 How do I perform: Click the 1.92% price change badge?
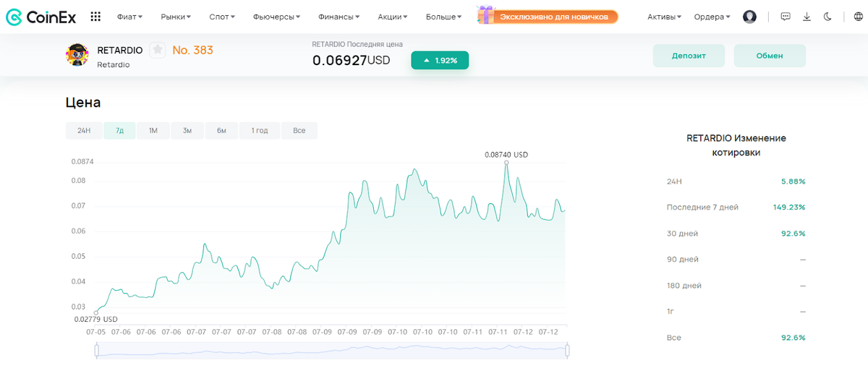tap(440, 61)
